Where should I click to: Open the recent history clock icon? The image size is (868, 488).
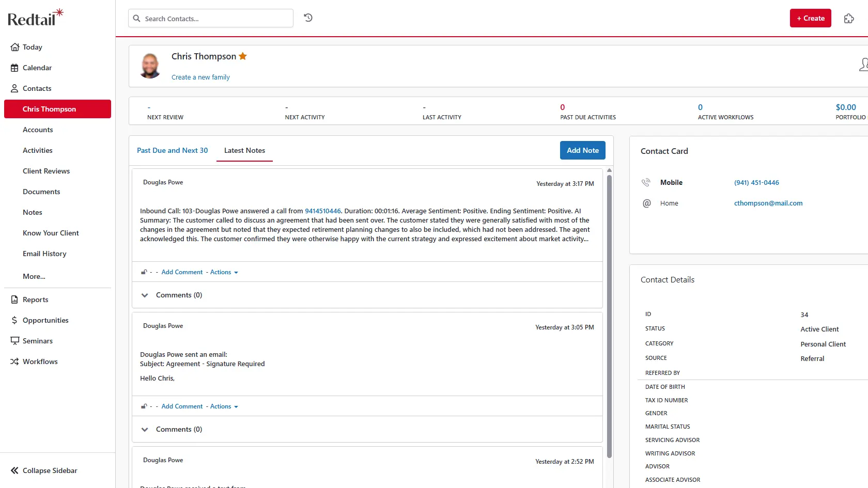coord(308,18)
